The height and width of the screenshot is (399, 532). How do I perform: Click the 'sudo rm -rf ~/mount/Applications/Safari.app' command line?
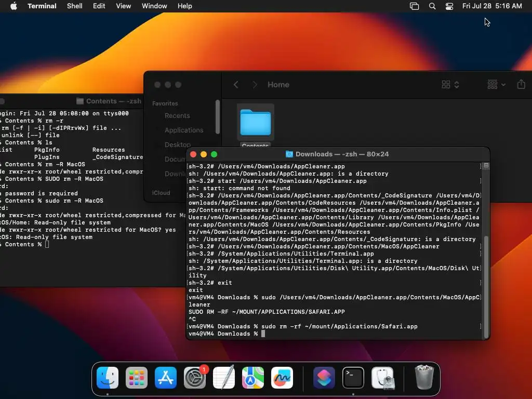(x=339, y=326)
